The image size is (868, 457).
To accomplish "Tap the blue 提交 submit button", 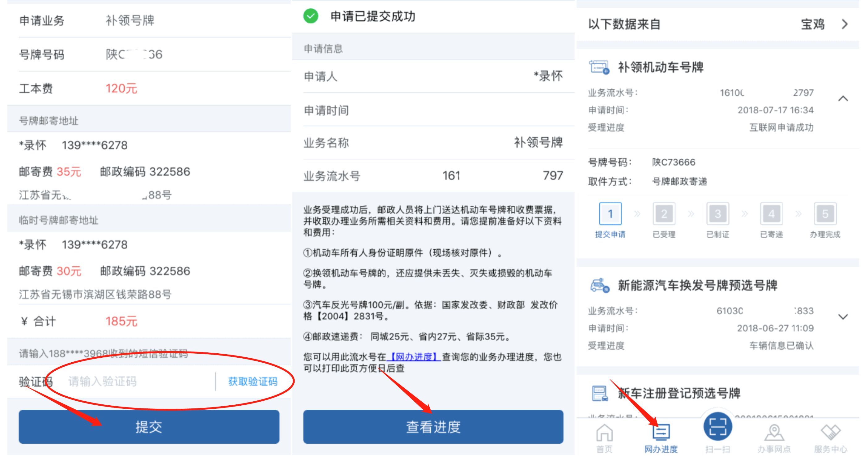I will 149,427.
